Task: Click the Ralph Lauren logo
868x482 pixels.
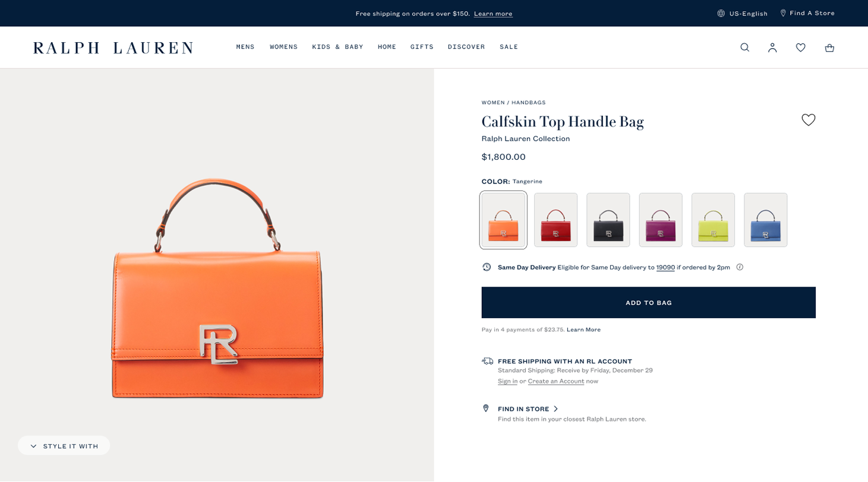Action: tap(113, 47)
